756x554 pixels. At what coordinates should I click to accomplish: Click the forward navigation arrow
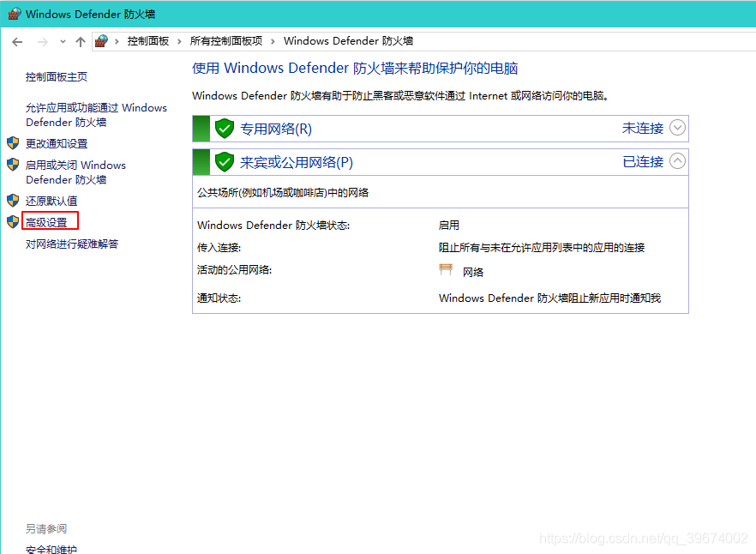click(x=43, y=42)
